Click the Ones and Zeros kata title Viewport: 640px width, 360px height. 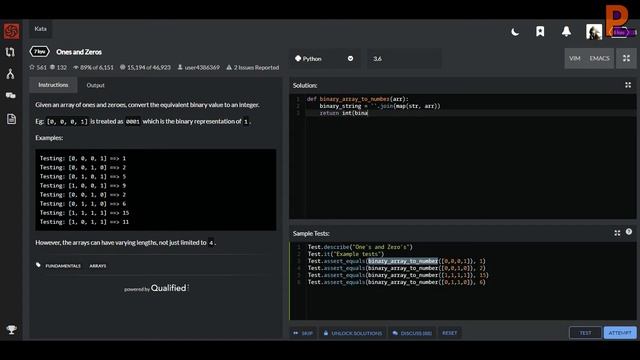click(79, 52)
